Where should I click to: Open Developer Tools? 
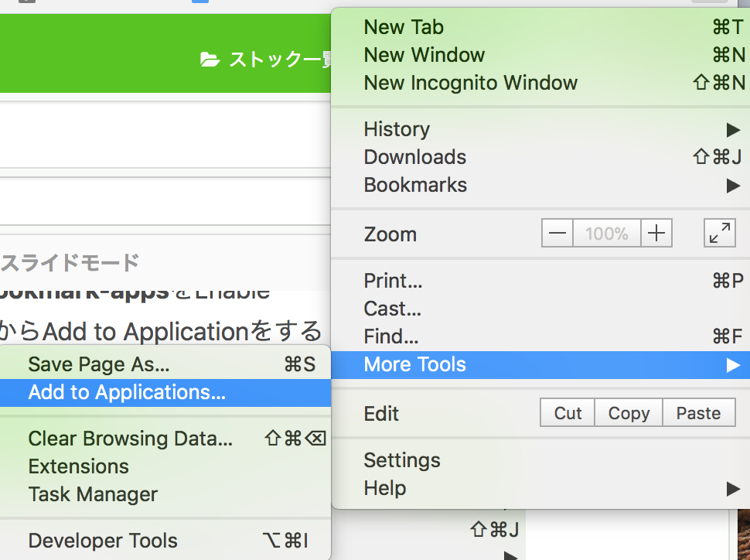click(102, 541)
